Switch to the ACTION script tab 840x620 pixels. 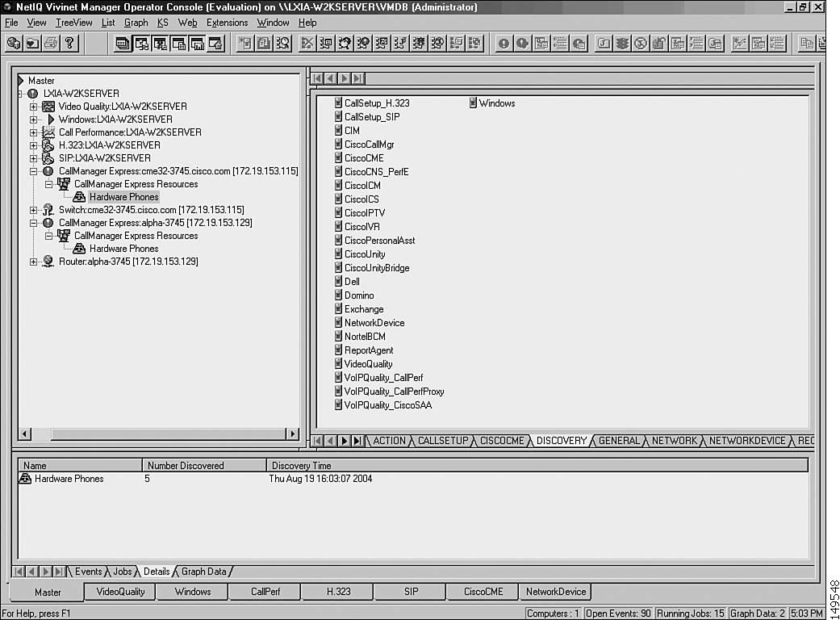point(390,441)
